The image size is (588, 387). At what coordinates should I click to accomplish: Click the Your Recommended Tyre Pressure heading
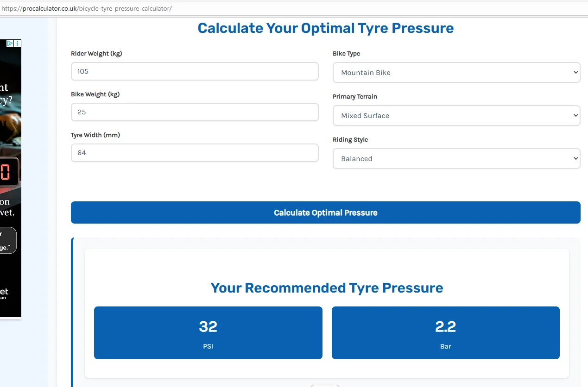[x=327, y=288]
